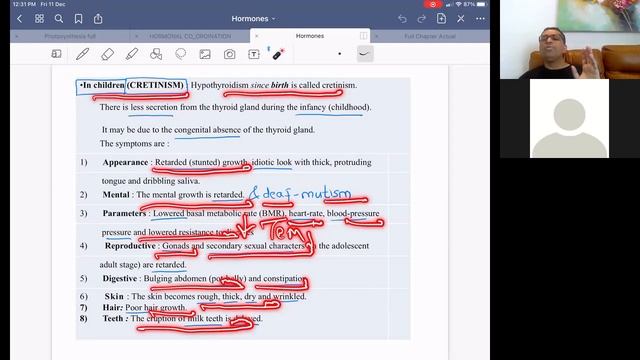This screenshot has width=640, height=360.
Task: Click the 'Skin' symptom label
Action: tap(114, 296)
